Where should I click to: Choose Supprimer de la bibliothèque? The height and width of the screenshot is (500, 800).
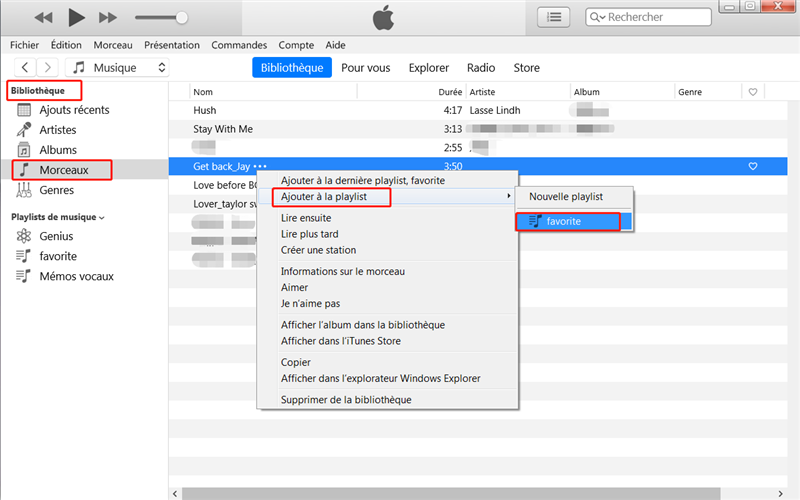coord(346,399)
